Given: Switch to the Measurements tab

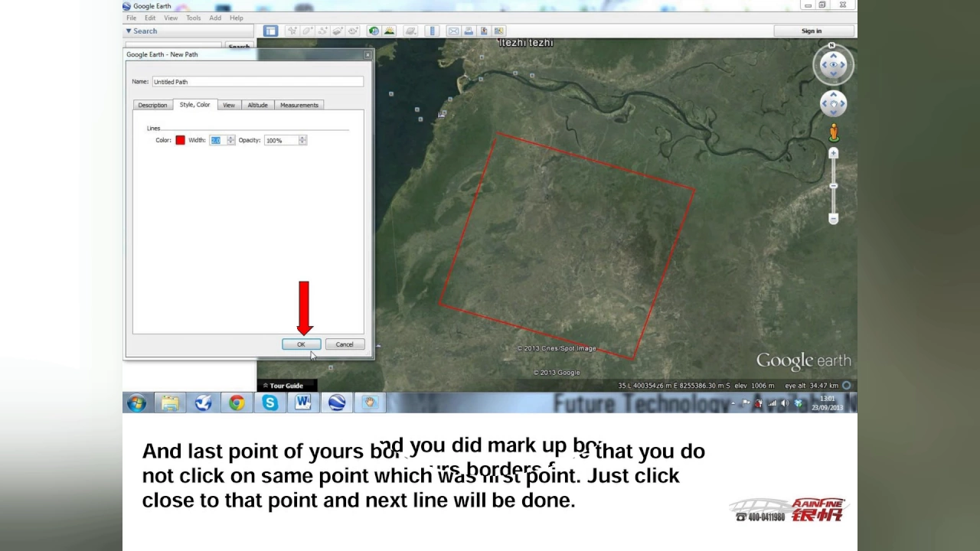Looking at the screenshot, I should click(299, 105).
